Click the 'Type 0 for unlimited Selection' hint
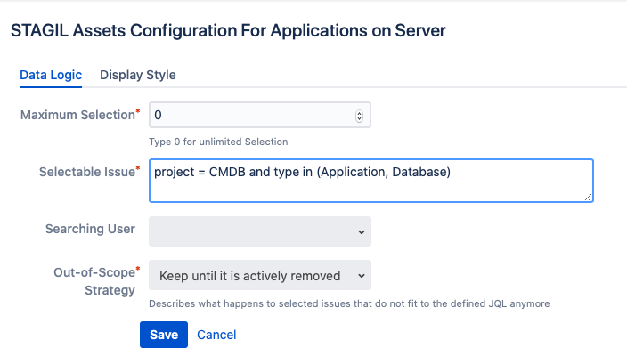 point(218,142)
